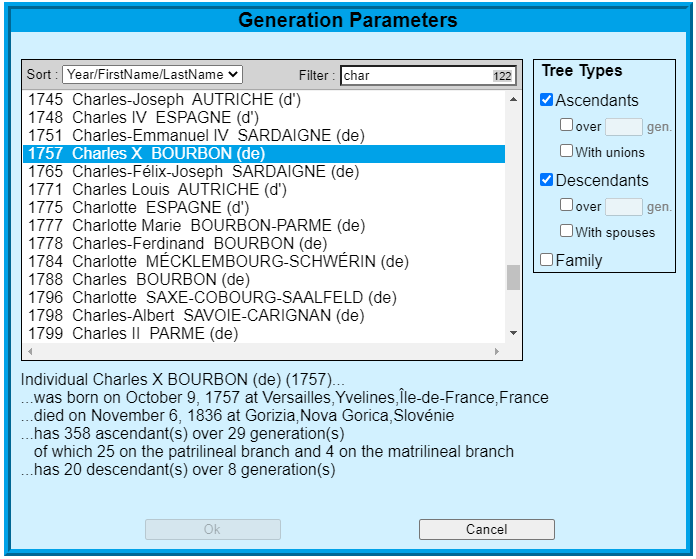Click the Filter text field containing 'char'
Image resolution: width=696 pixels, height=559 pixels.
tap(428, 75)
